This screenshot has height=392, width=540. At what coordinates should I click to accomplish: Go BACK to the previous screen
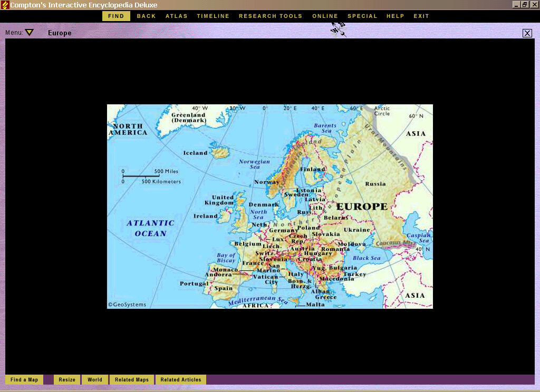pyautogui.click(x=146, y=16)
